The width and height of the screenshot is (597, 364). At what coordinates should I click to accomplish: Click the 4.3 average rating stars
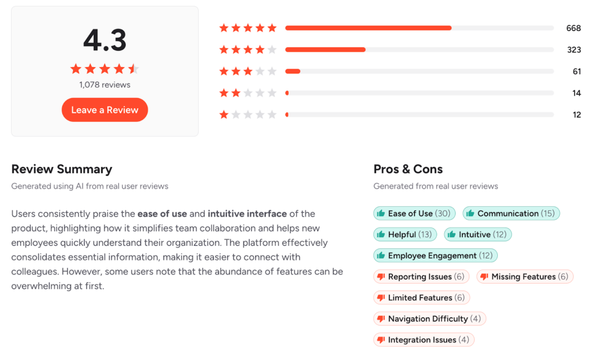[105, 69]
